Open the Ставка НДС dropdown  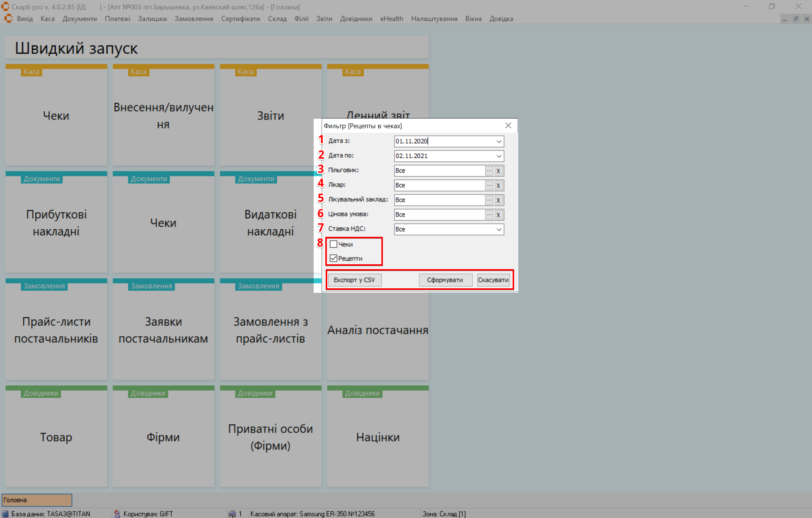tap(499, 229)
